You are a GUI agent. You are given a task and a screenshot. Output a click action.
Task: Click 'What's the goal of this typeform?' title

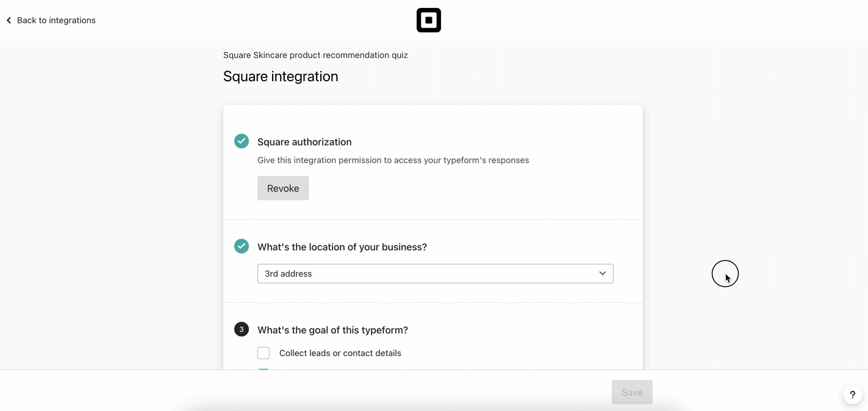332,330
